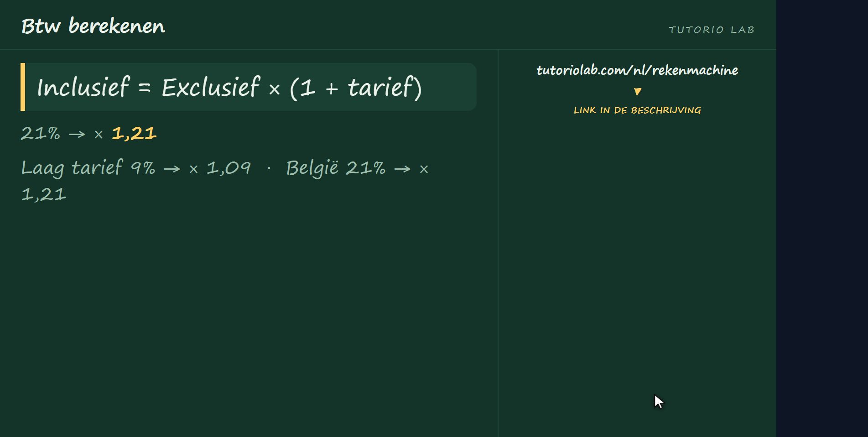The width and height of the screenshot is (868, 437).
Task: Select the Btw berekenen title
Action: (94, 26)
